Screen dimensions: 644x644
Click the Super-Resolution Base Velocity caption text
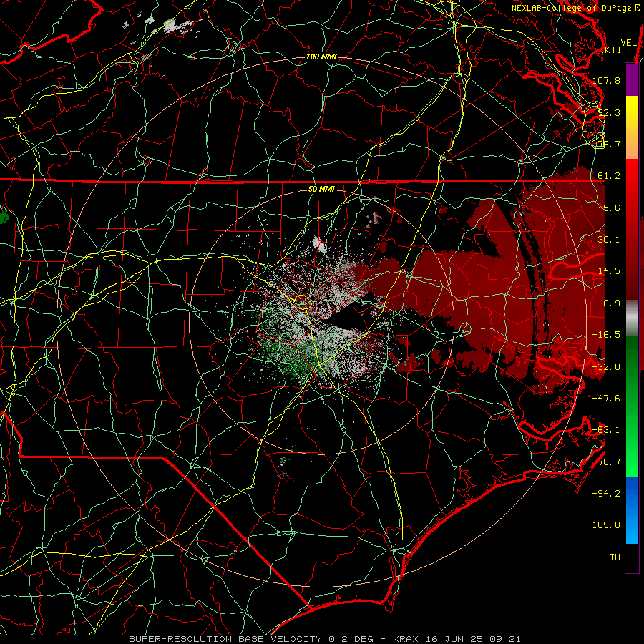point(325,639)
